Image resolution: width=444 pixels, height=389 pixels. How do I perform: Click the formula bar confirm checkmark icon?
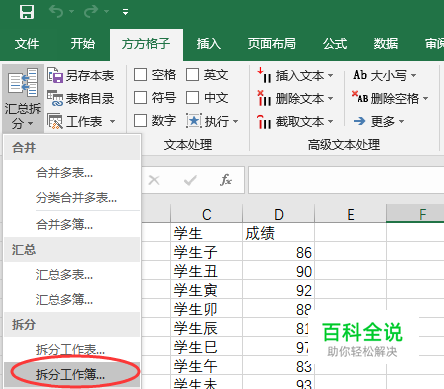tap(190, 180)
